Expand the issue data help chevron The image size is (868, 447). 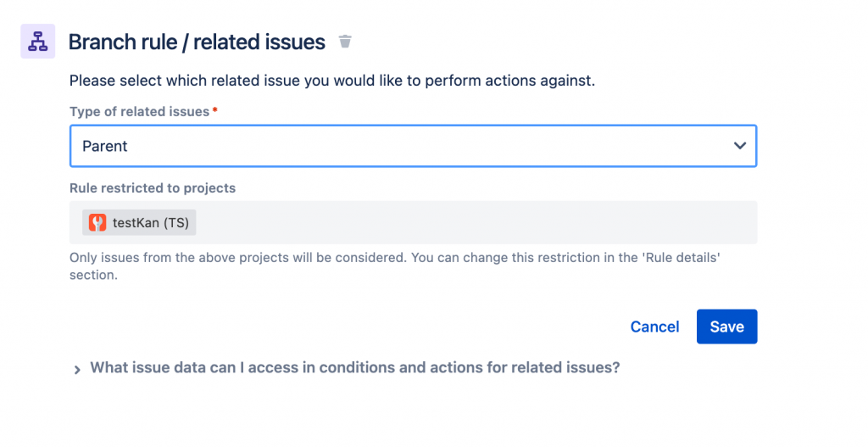[x=77, y=370]
